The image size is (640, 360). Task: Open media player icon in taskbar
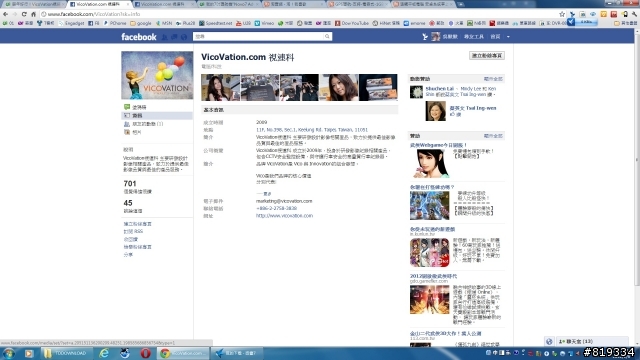[29, 353]
